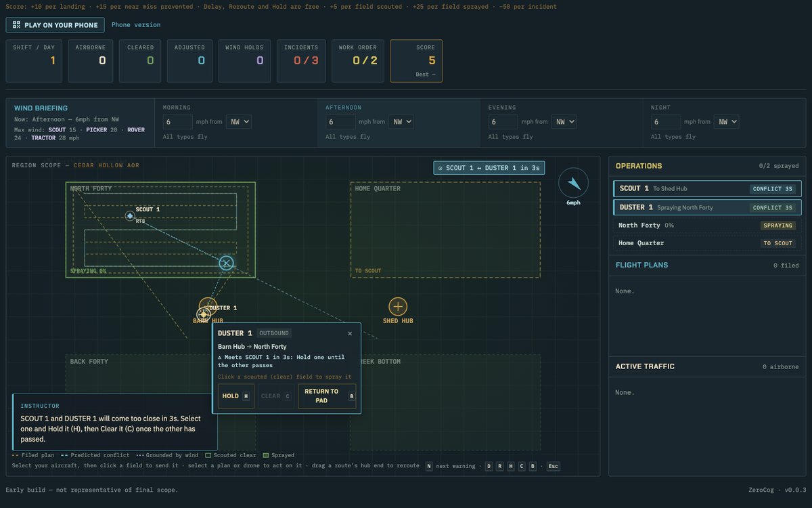The image size is (812, 508).
Task: Click the SCOUT 1 ↔ DUSTER 1 conflict banner
Action: coord(489,168)
